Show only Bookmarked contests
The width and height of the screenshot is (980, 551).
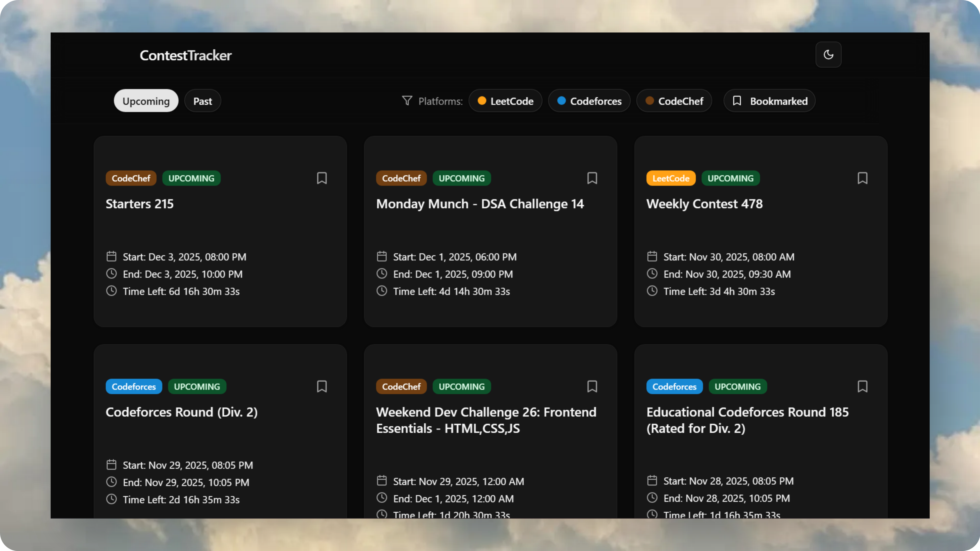(x=769, y=101)
